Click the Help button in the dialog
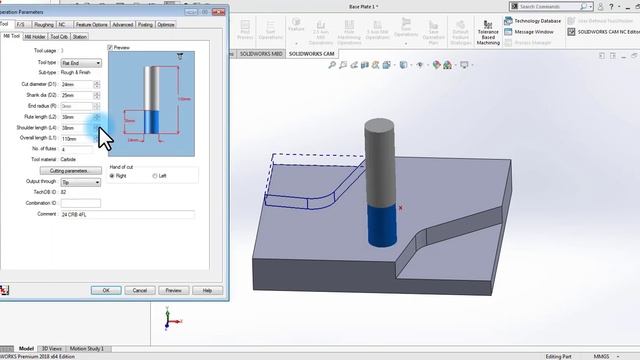640x360 pixels. pos(207,290)
